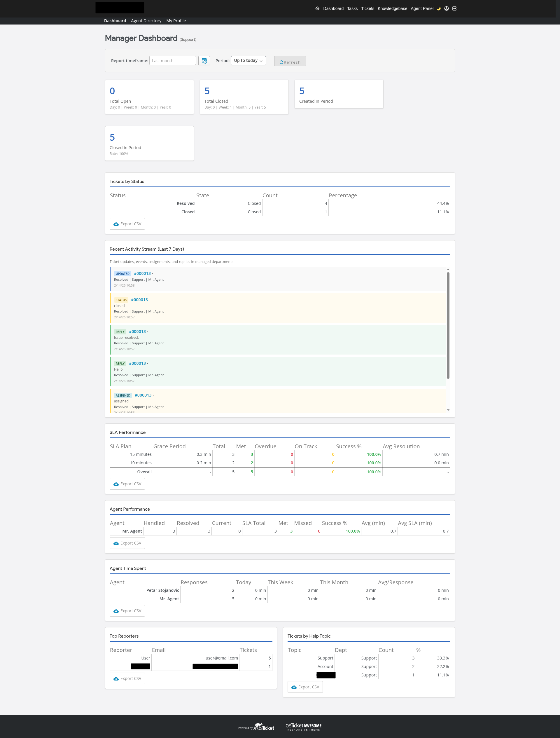
Task: Click the activity stream scrollbar thumb
Action: [448, 325]
